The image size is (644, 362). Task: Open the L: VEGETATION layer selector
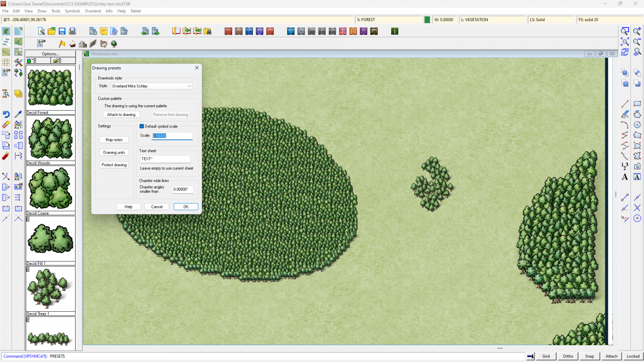tap(493, 20)
